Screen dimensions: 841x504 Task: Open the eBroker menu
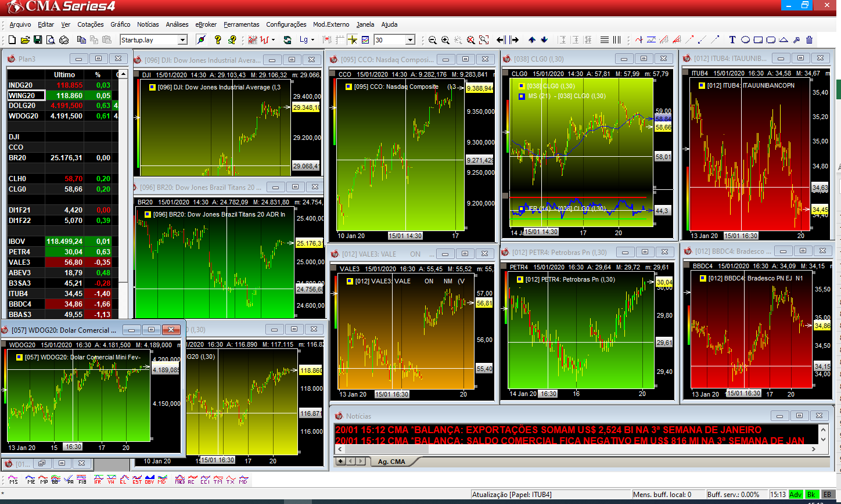point(206,24)
